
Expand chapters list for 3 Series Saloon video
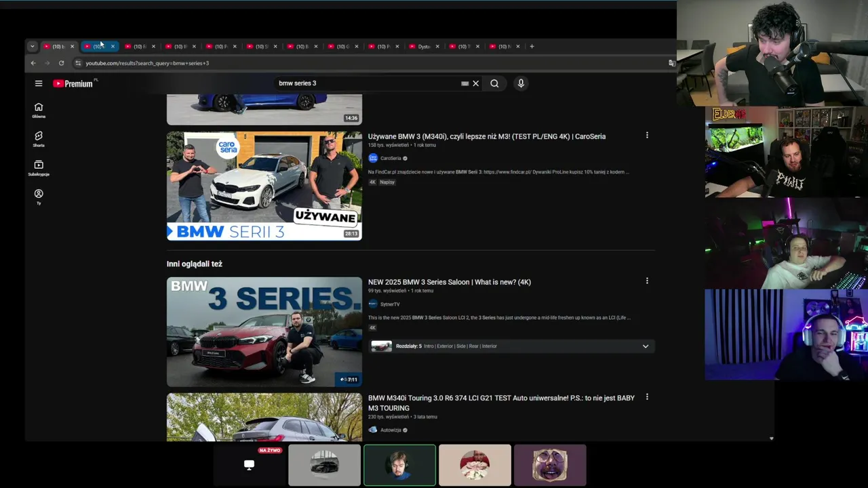click(x=646, y=346)
